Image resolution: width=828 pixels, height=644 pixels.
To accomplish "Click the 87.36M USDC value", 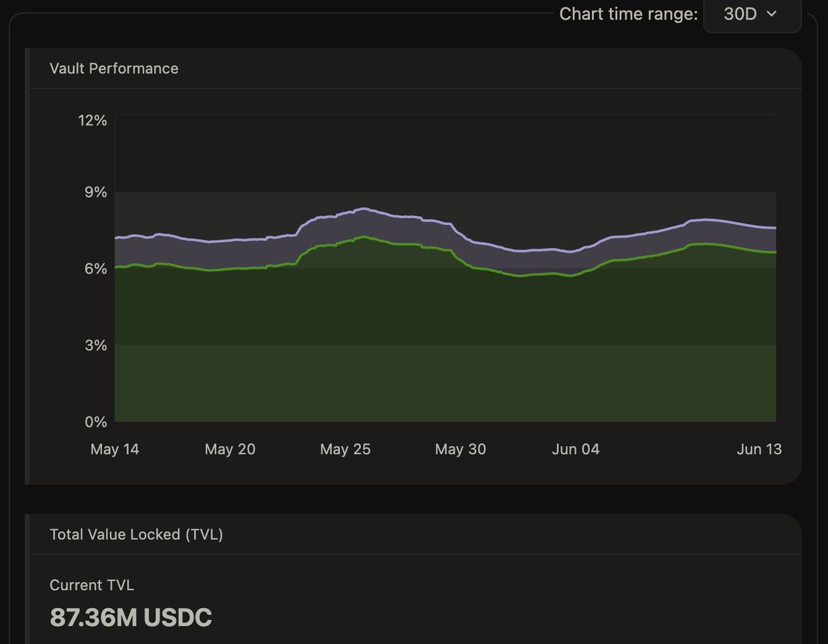I will click(x=130, y=618).
